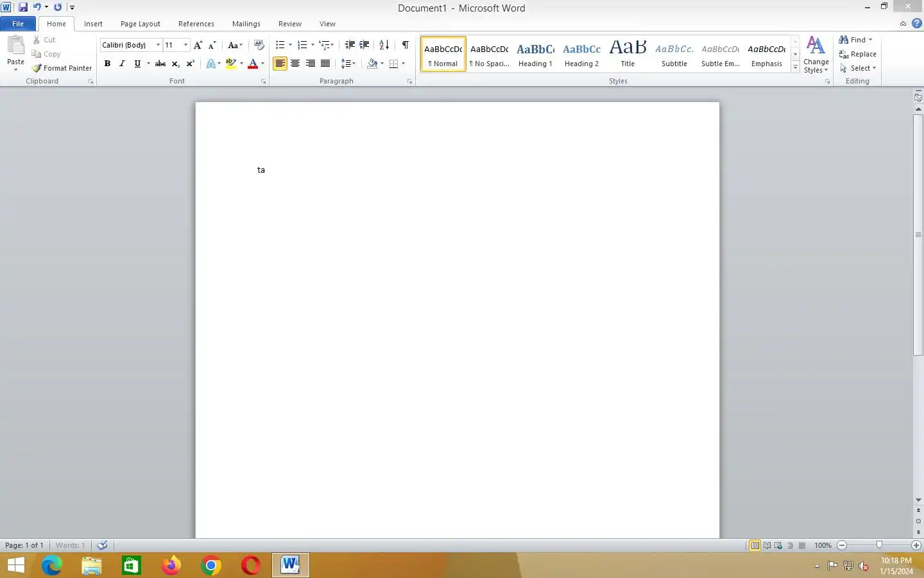Click the vertical scrollbar down arrow

918,500
